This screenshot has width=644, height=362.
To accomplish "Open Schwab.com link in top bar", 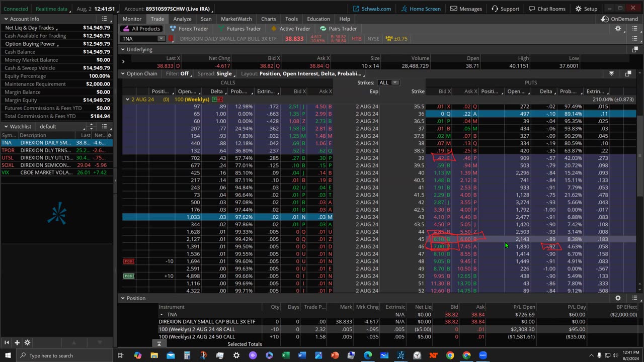I will click(x=372, y=9).
